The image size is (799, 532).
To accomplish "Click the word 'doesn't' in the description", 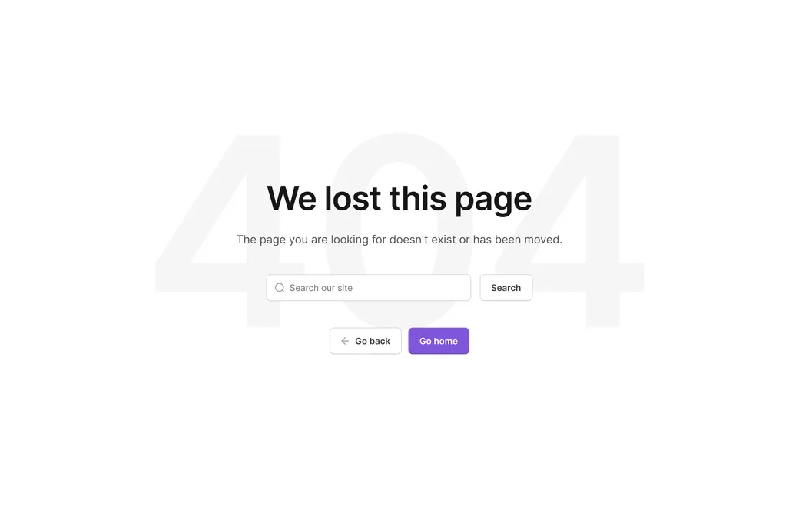I will point(409,240).
